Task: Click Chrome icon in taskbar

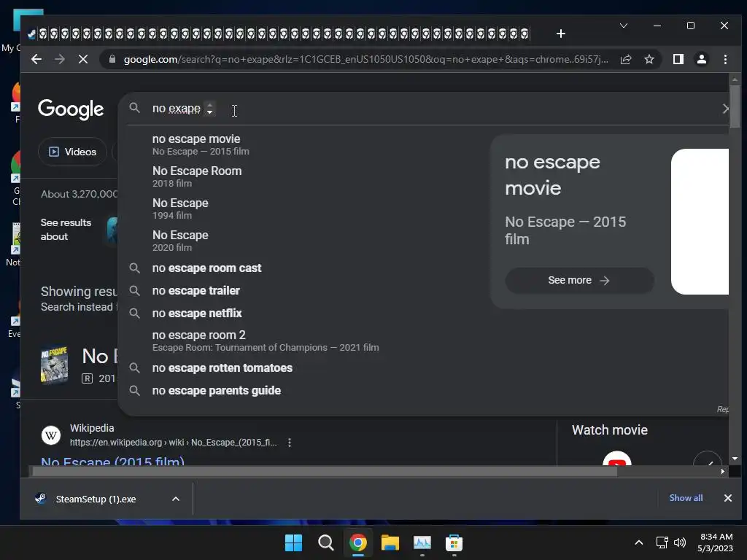Action: coord(357,542)
